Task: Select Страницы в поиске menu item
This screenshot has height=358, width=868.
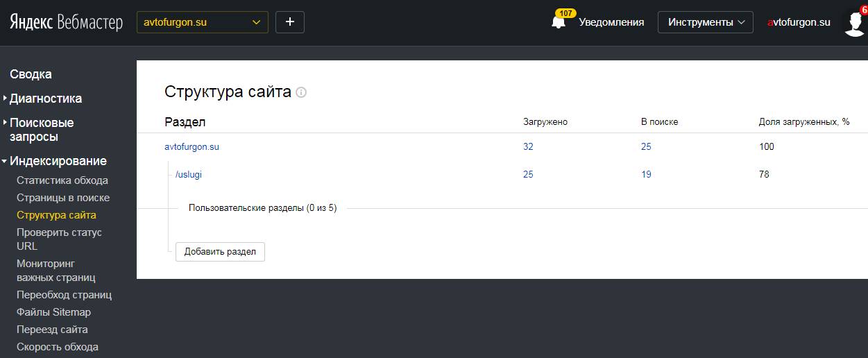Action: click(63, 198)
